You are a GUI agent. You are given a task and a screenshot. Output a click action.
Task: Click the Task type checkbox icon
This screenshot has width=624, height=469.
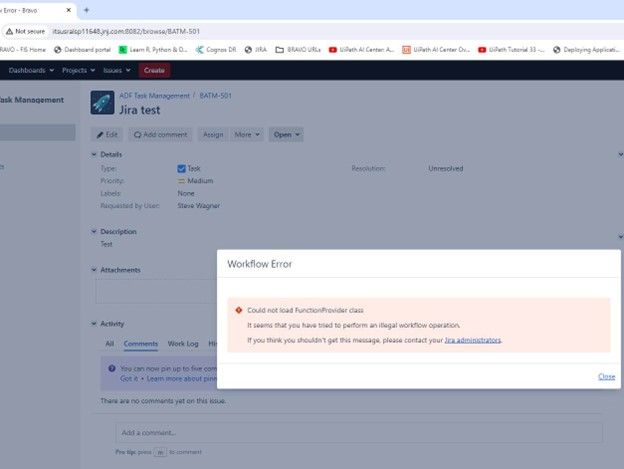click(181, 169)
